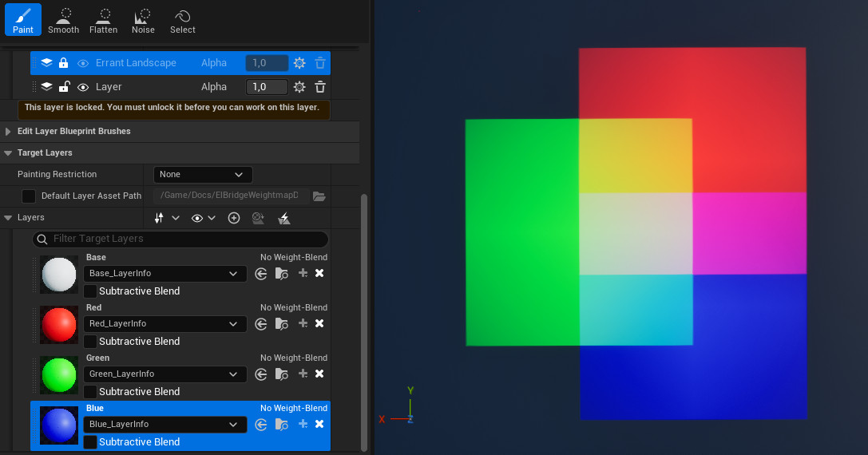Choose the Noise tool
The width and height of the screenshot is (868, 455).
pos(143,20)
